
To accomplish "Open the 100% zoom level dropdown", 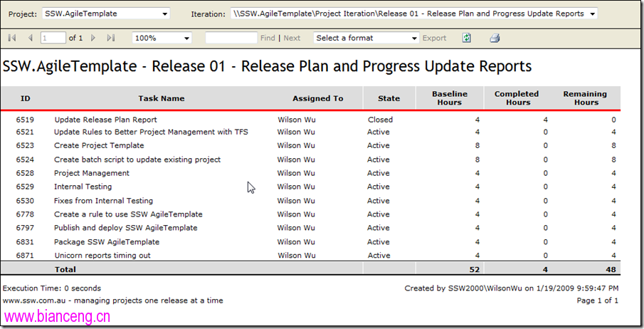I will point(162,38).
